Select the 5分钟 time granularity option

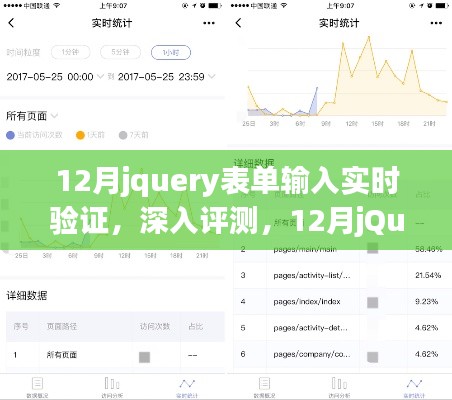coord(120,52)
